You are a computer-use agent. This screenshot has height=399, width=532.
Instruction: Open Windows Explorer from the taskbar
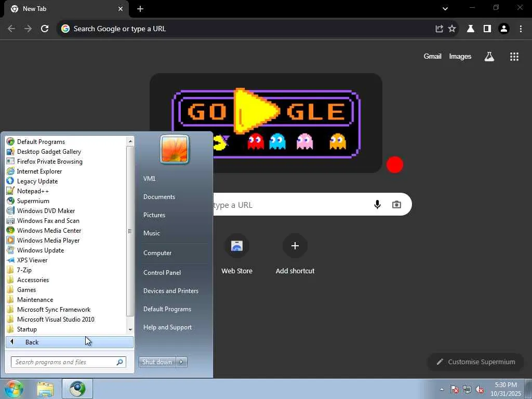pos(46,389)
